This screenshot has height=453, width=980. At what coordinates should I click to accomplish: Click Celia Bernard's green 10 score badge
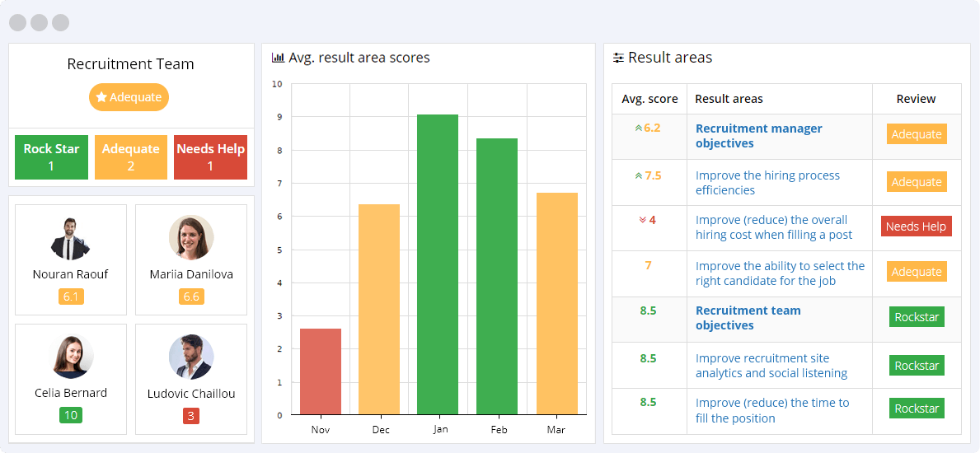71,415
